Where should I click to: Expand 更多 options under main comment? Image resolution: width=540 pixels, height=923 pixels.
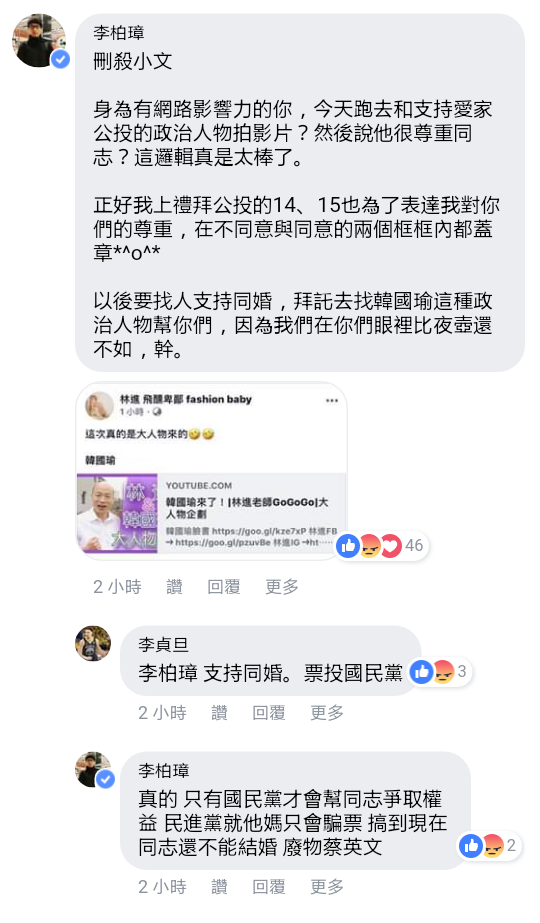click(281, 587)
